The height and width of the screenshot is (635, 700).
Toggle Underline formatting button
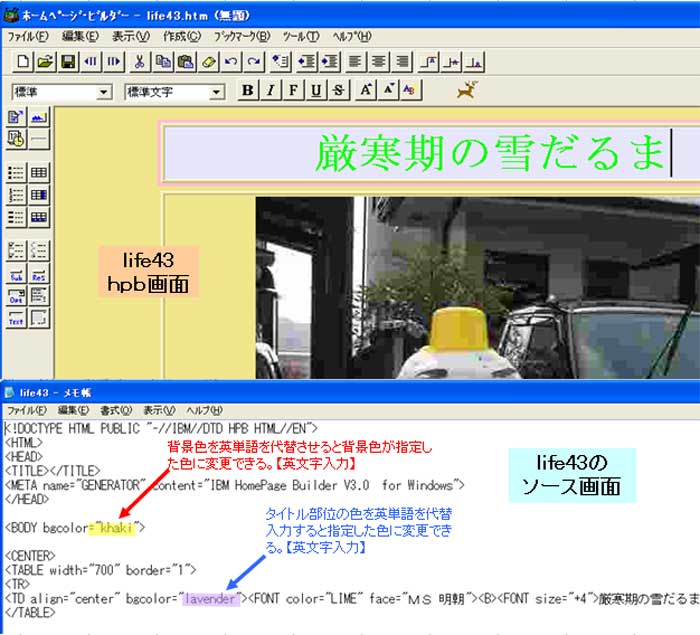coord(316,91)
